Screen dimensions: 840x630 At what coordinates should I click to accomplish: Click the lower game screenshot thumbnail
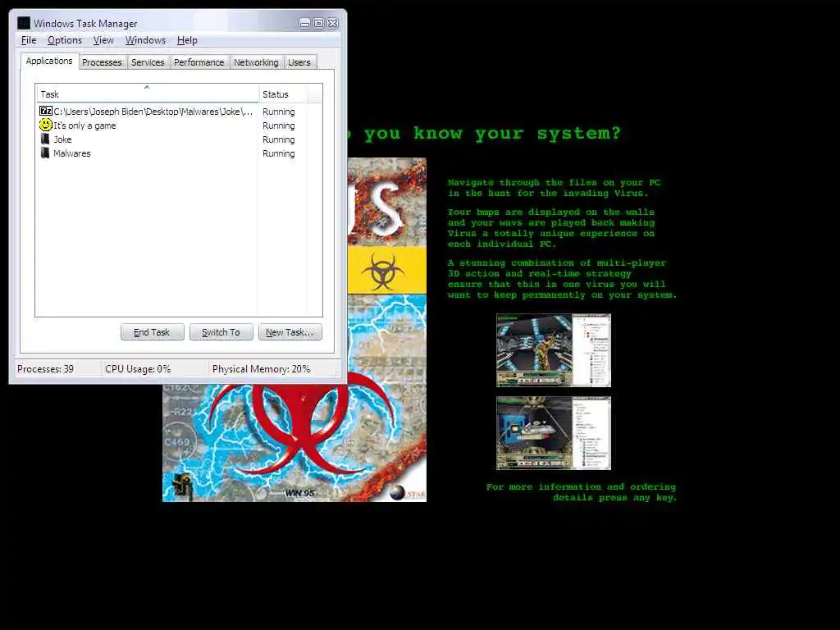pos(554,433)
